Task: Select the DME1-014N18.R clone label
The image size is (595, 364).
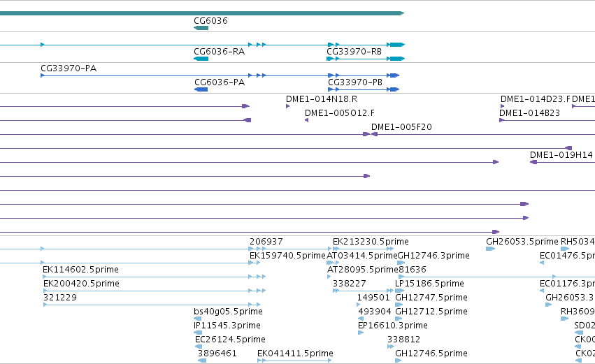Action: point(322,99)
